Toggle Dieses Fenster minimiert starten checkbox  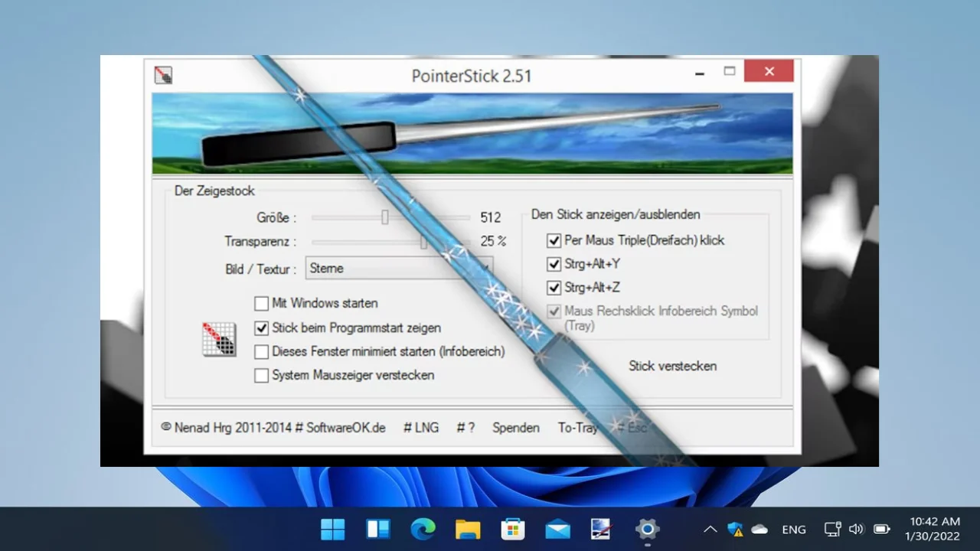[261, 352]
